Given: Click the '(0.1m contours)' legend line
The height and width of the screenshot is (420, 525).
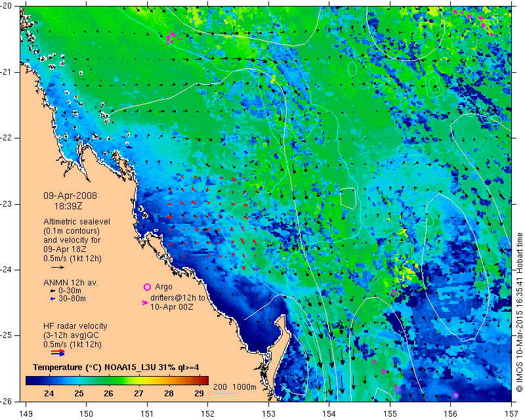Looking at the screenshot, I should click(x=72, y=231).
